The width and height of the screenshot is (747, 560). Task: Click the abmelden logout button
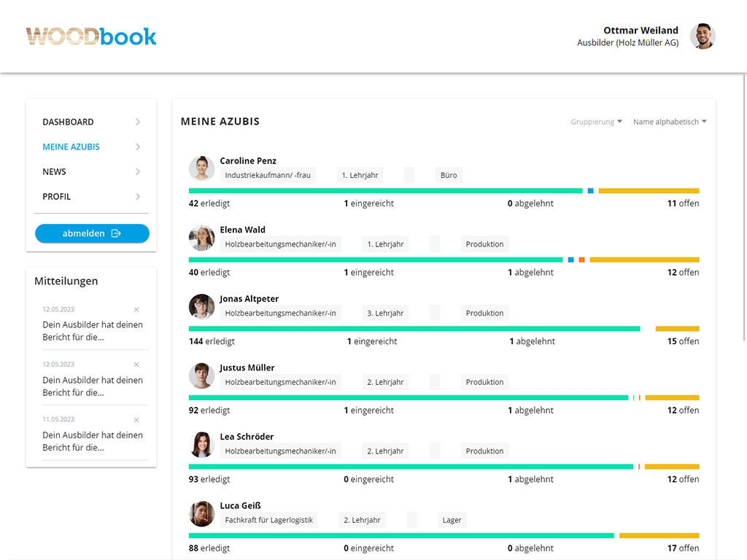[92, 233]
